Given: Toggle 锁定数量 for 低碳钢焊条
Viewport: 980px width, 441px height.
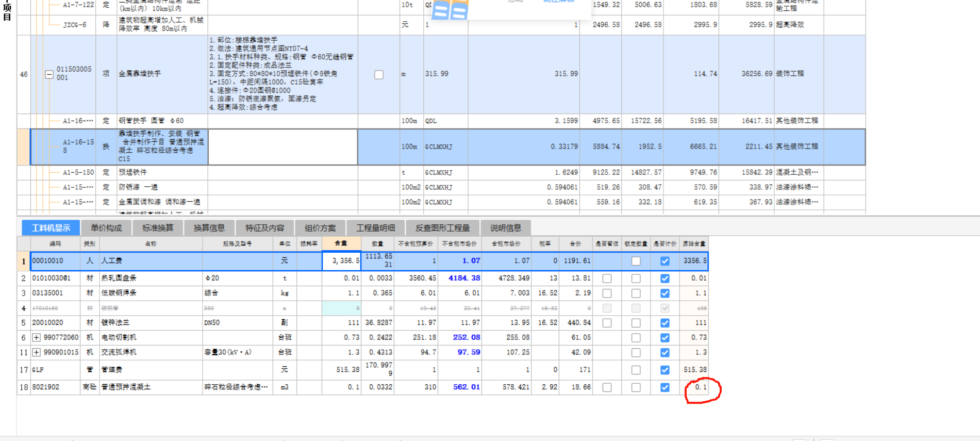Looking at the screenshot, I should click(636, 293).
